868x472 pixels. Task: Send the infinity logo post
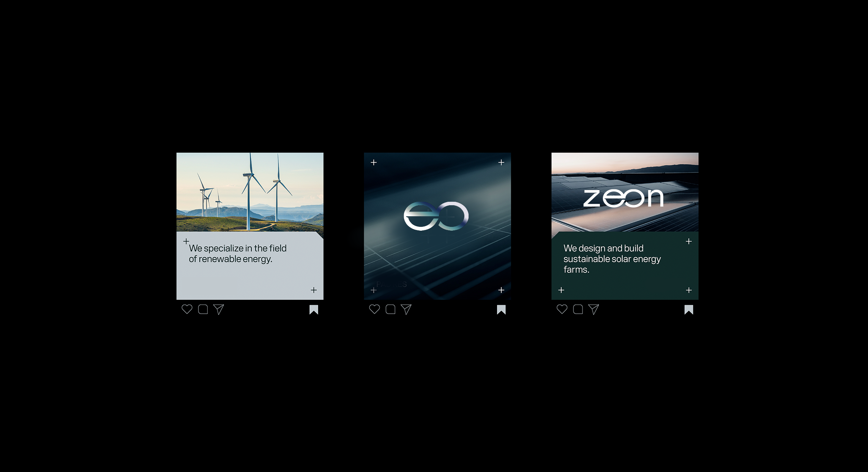(406, 309)
